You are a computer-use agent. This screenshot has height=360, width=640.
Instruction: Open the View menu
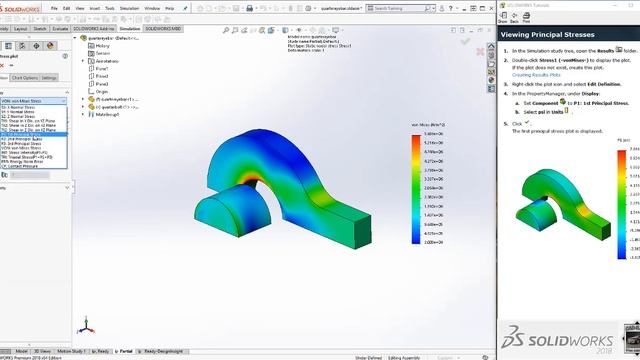(80, 8)
